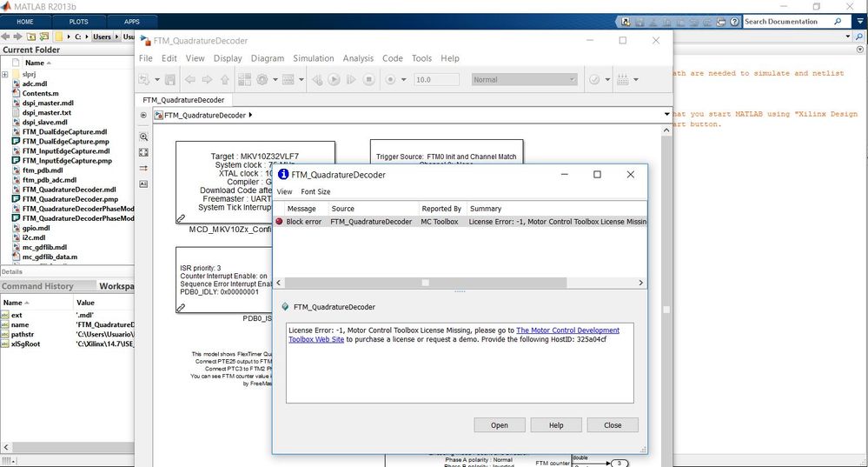Expand the slprj folder tree node

[5, 74]
